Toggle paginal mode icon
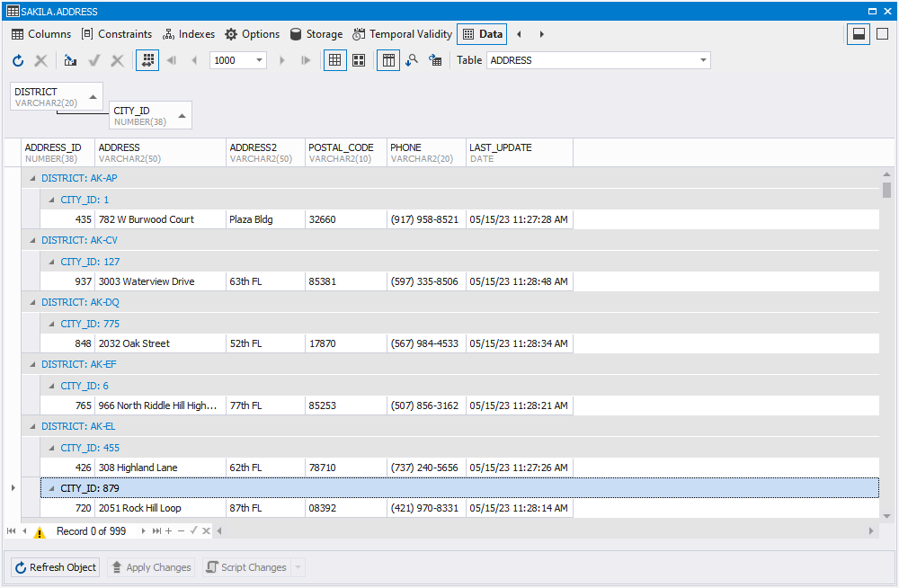The height and width of the screenshot is (588, 899). pos(147,60)
